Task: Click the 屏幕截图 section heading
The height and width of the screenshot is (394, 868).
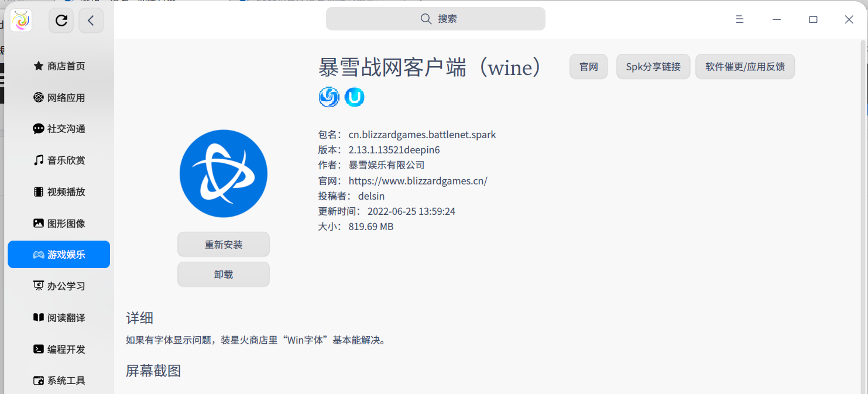Action: (x=153, y=371)
